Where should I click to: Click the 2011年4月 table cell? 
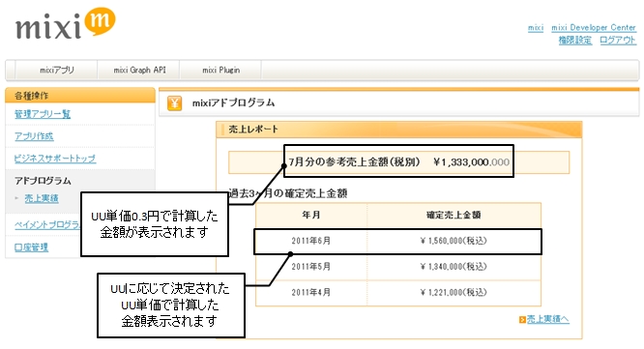coord(311,293)
